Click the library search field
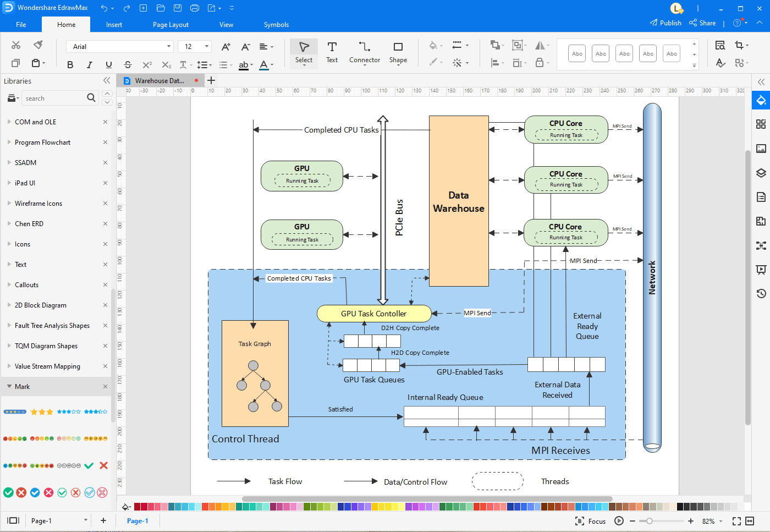 click(54, 98)
